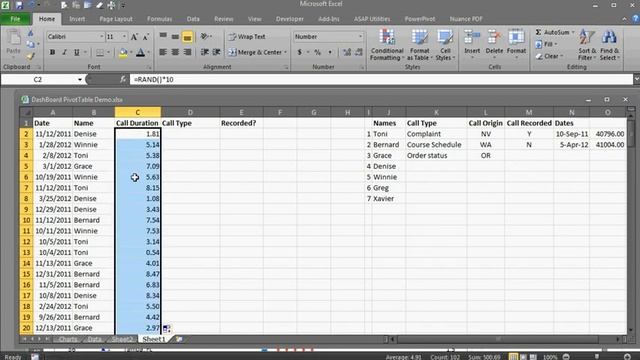The image size is (640, 360).
Task: Align text to the left
Action: pos(163,52)
